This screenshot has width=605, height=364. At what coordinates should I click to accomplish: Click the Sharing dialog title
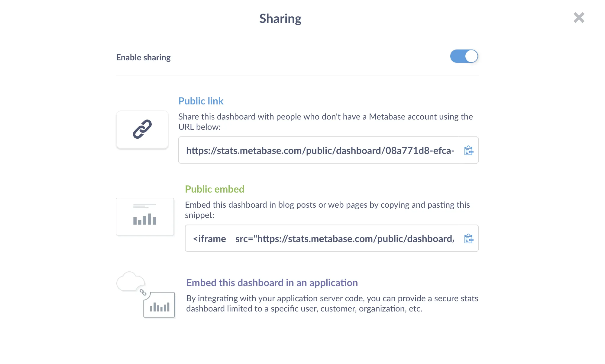coord(280,19)
